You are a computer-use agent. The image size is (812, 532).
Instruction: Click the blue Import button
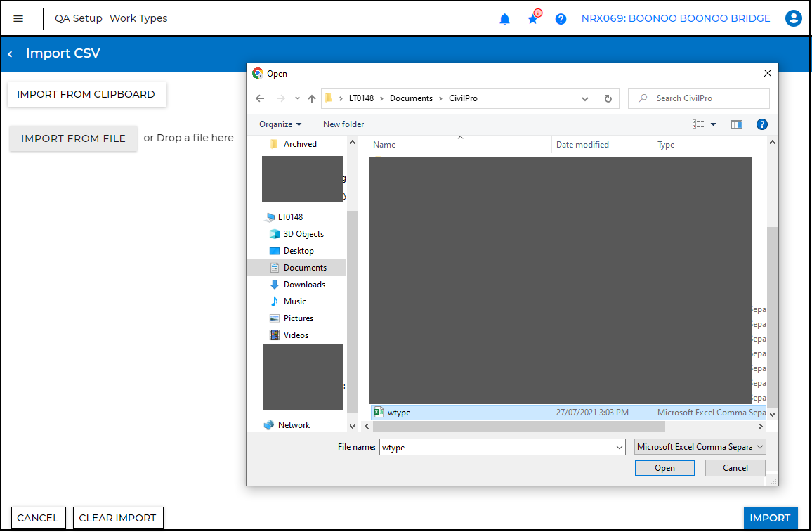click(770, 518)
